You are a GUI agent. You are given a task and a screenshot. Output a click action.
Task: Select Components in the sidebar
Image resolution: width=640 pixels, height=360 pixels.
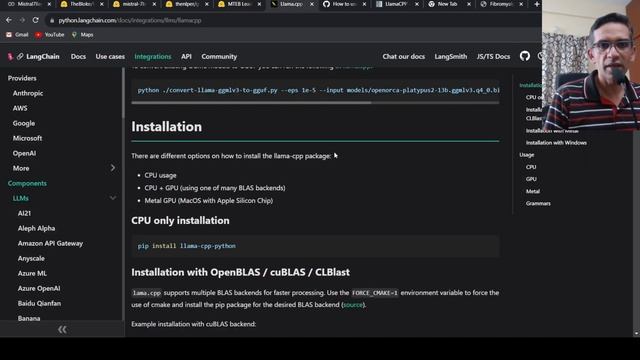coord(27,183)
